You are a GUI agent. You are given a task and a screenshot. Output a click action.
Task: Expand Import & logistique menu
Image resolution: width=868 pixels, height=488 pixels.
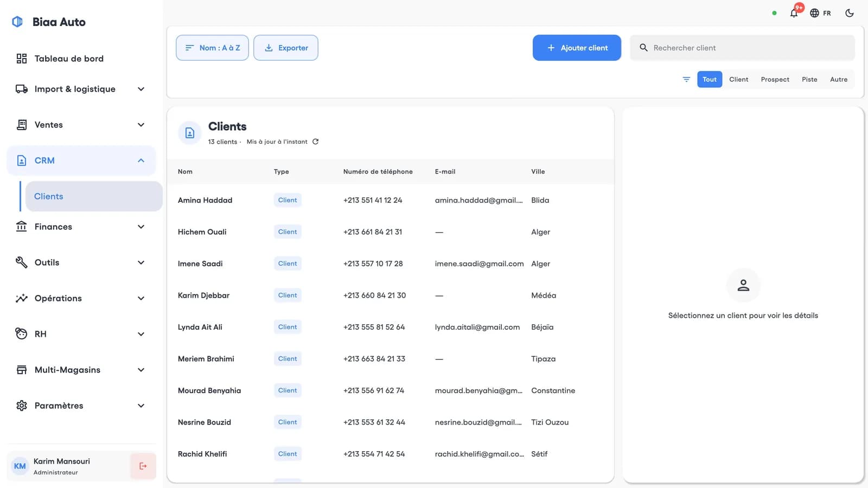coord(81,89)
